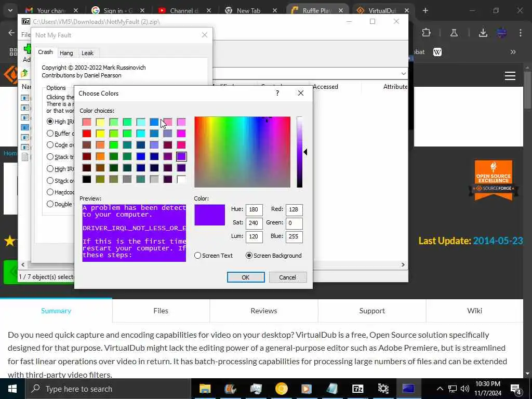Click the Blue value field
Image resolution: width=532 pixels, height=399 pixels.
tap(294, 236)
